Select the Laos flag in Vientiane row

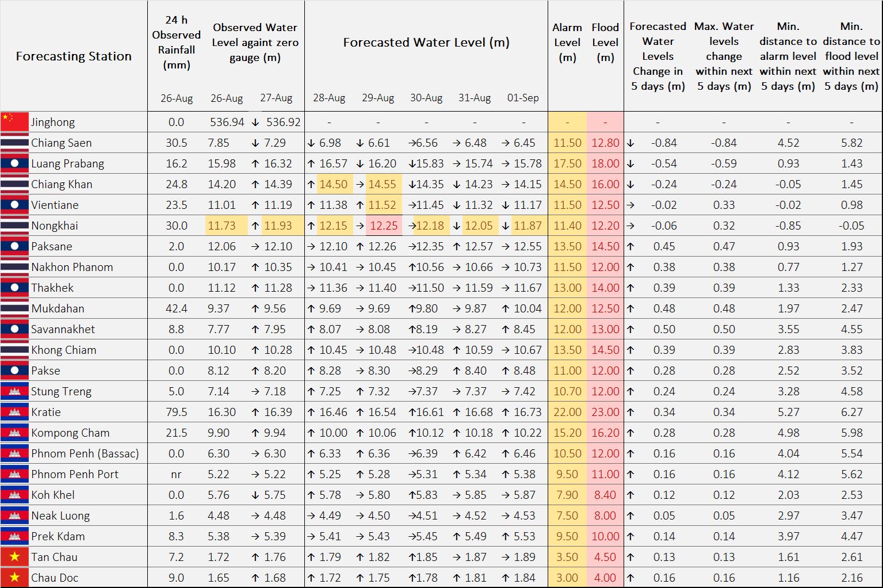tap(14, 205)
